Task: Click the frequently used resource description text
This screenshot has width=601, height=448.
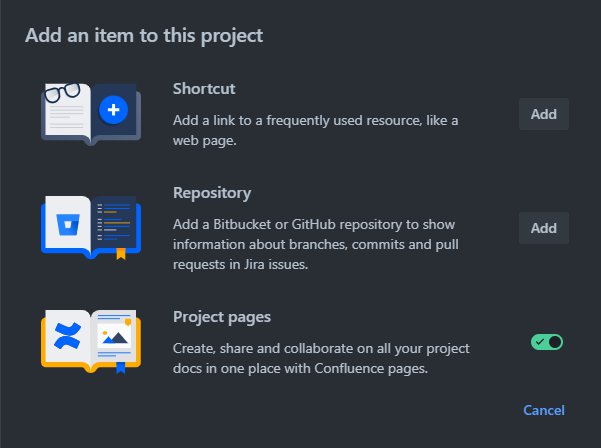Action: (x=315, y=130)
